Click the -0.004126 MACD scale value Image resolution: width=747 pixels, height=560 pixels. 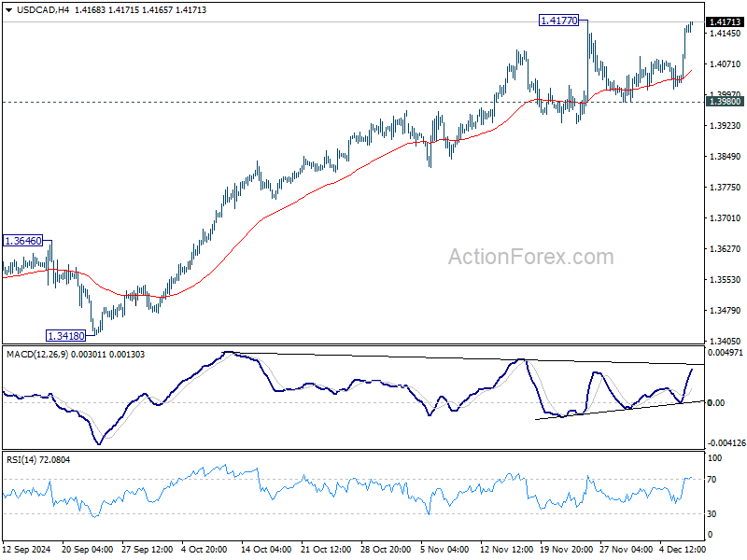coord(726,442)
